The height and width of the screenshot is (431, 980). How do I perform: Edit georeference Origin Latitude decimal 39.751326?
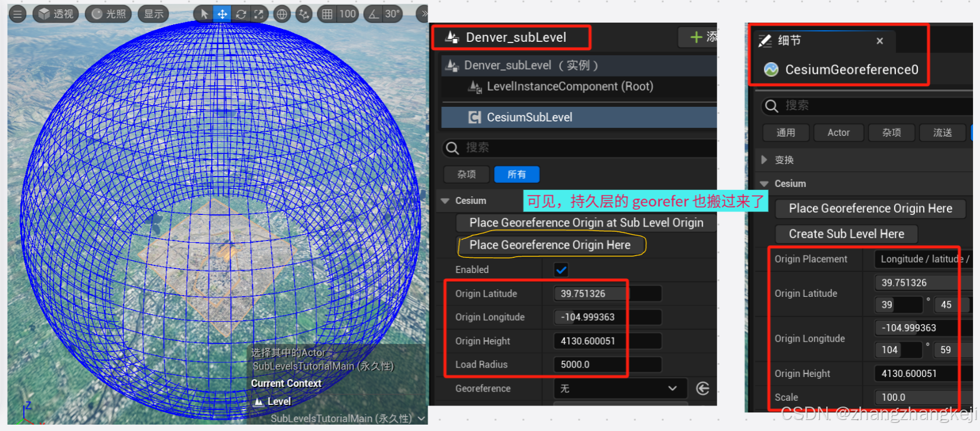(x=924, y=283)
